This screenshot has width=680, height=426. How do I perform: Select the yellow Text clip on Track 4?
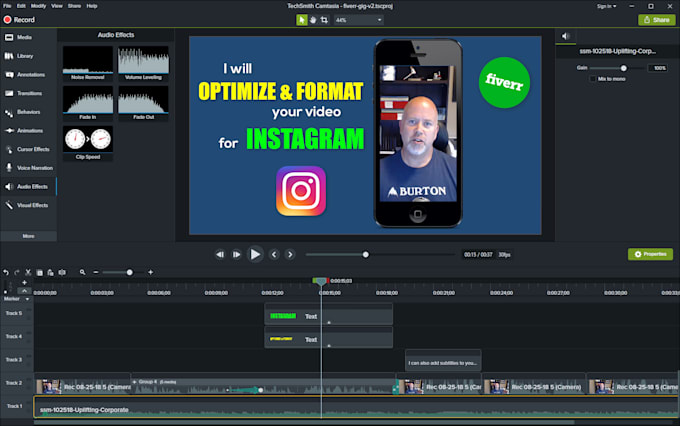click(x=328, y=337)
